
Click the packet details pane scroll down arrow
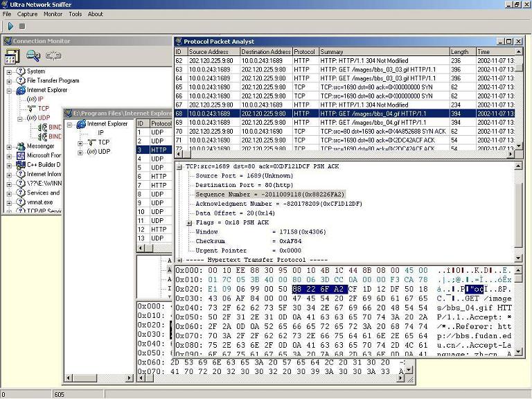click(x=518, y=258)
